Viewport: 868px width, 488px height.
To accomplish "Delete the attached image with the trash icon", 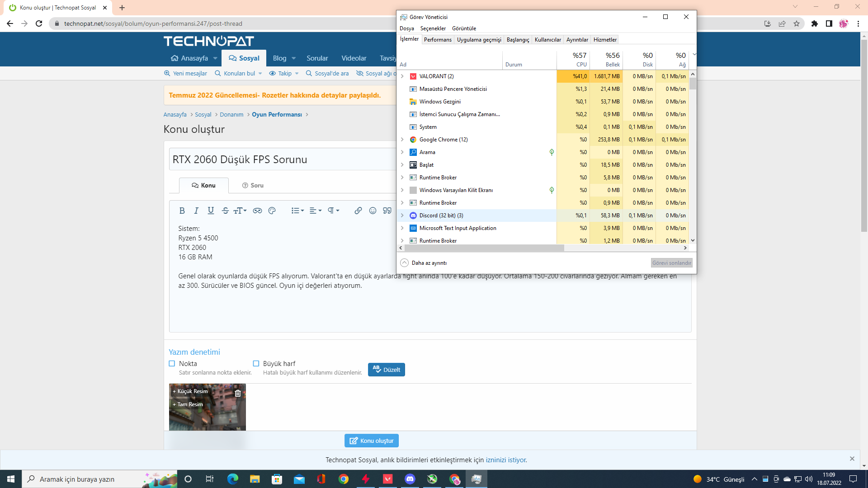I will 238,393.
